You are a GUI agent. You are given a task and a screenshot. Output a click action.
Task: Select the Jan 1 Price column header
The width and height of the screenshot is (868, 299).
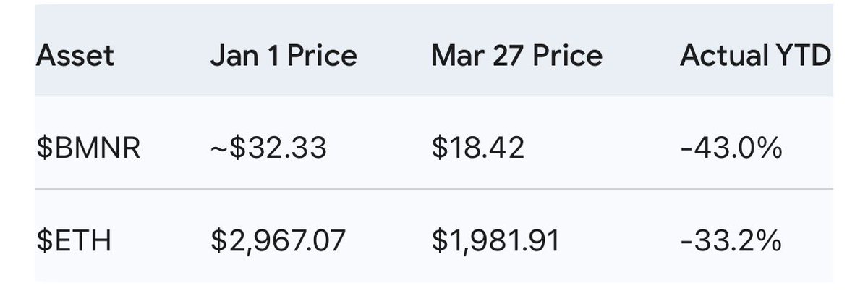pyautogui.click(x=284, y=56)
